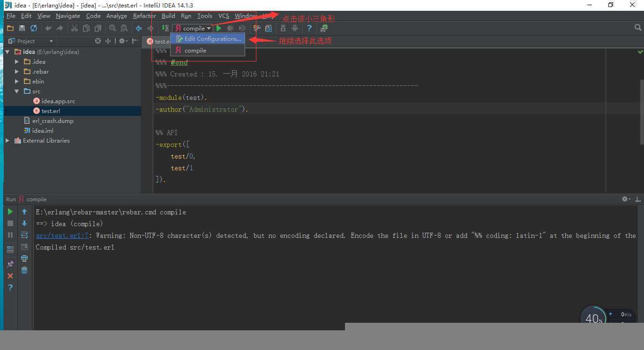
Task: Toggle Scroll to End in Run console
Action: tap(24, 247)
